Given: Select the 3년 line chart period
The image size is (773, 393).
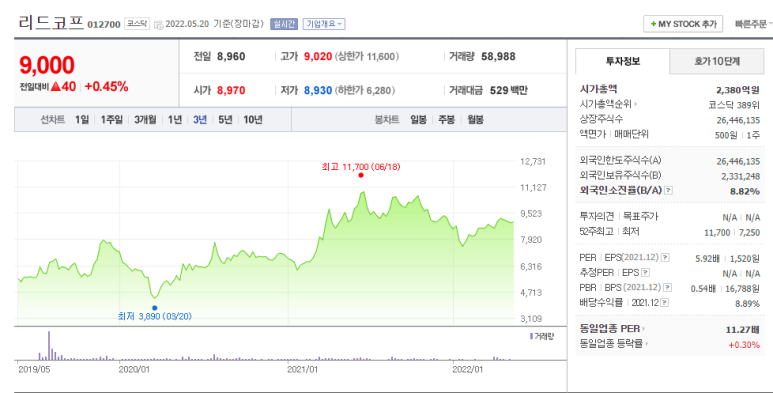Looking at the screenshot, I should click(200, 119).
